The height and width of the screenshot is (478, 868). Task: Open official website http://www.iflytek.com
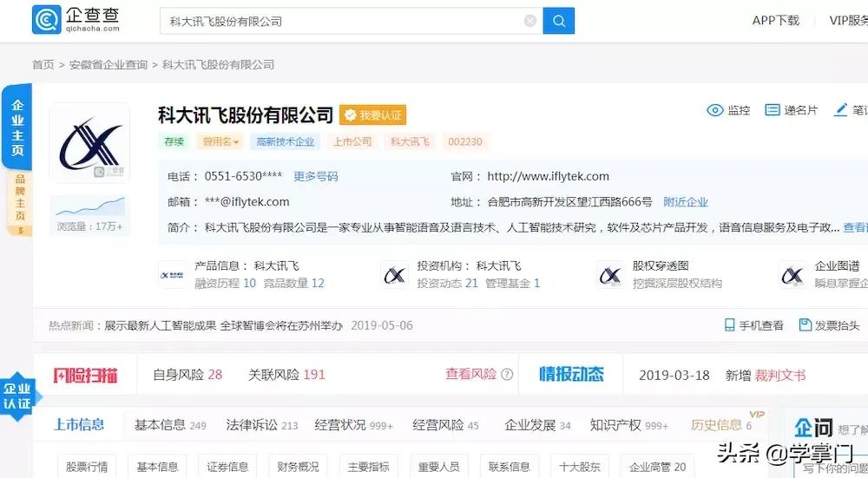pos(548,176)
